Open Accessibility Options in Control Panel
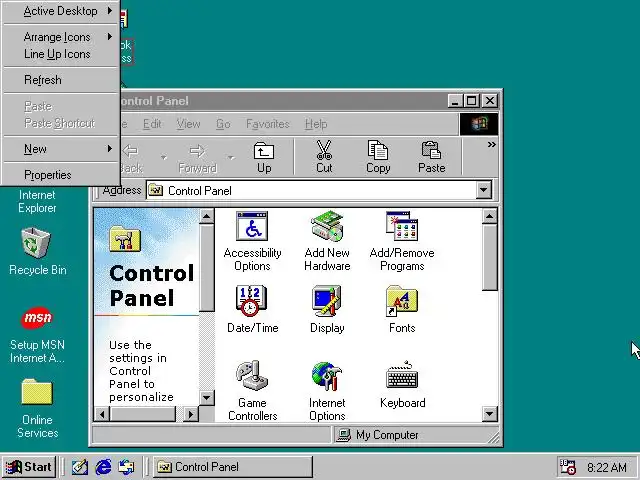The height and width of the screenshot is (480, 640). [252, 241]
